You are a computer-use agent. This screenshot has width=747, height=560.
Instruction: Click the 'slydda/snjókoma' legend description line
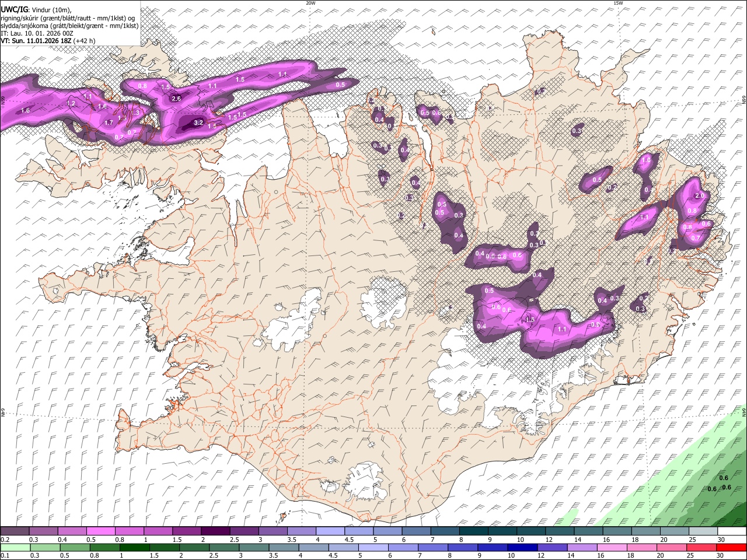point(69,26)
